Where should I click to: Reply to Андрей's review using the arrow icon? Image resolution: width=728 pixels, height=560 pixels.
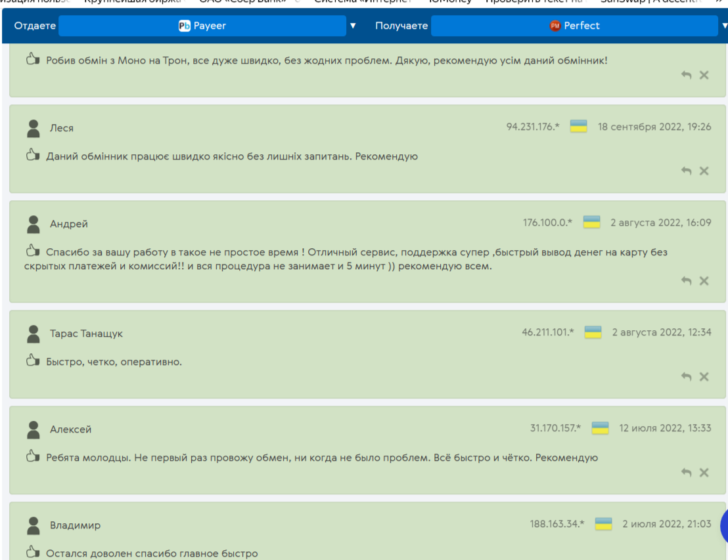687,281
